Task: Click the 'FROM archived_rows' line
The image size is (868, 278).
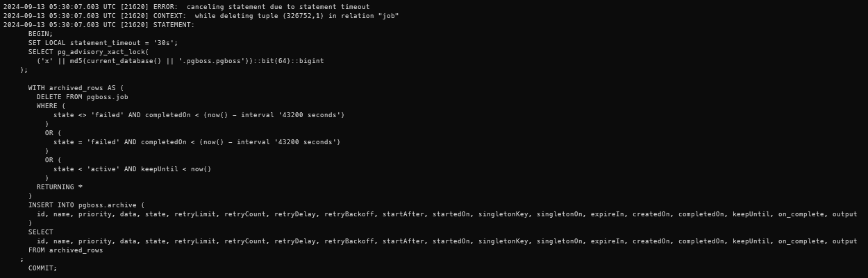Action: (65, 250)
